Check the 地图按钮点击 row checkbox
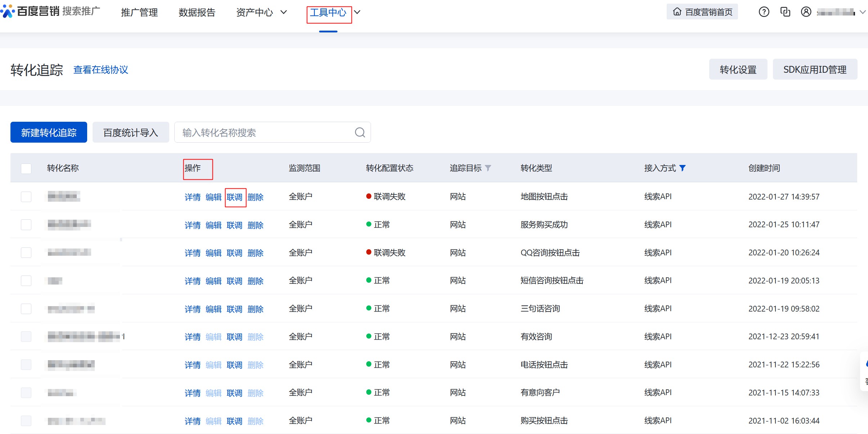This screenshot has width=868, height=434. (x=26, y=197)
